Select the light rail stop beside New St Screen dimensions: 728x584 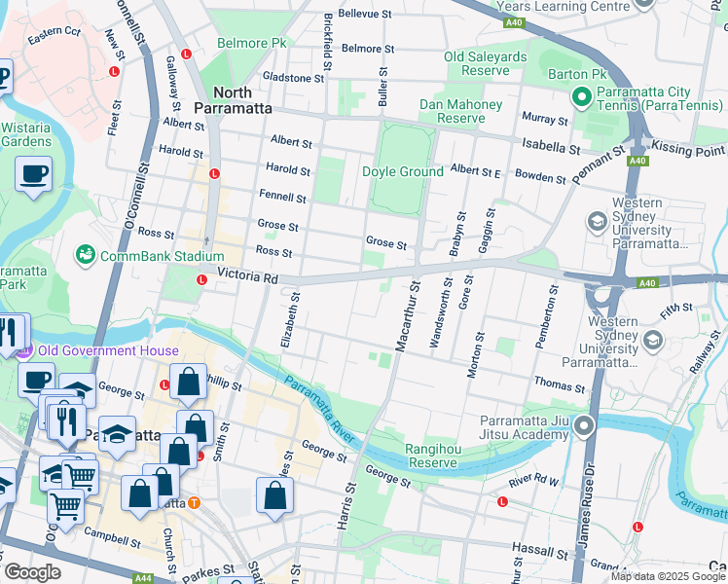pos(114,71)
